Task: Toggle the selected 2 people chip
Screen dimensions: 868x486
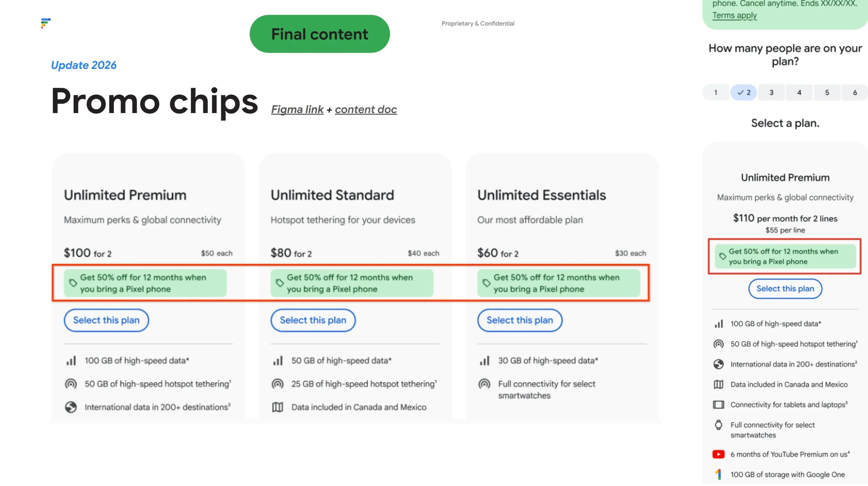Action: [744, 93]
